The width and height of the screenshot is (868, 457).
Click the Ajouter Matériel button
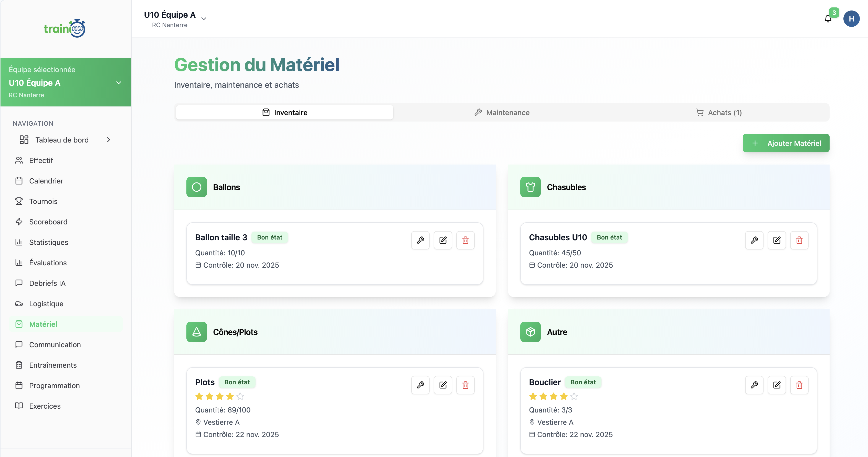click(x=786, y=143)
